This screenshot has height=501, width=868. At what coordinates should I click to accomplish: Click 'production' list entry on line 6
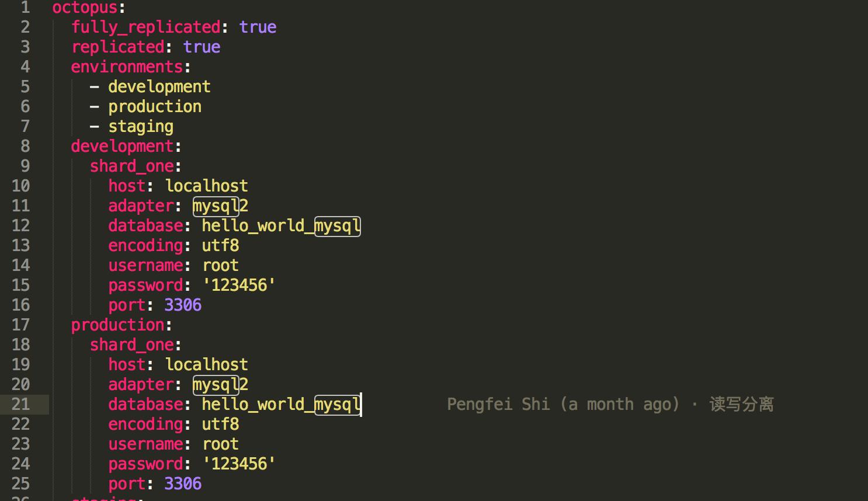click(155, 107)
